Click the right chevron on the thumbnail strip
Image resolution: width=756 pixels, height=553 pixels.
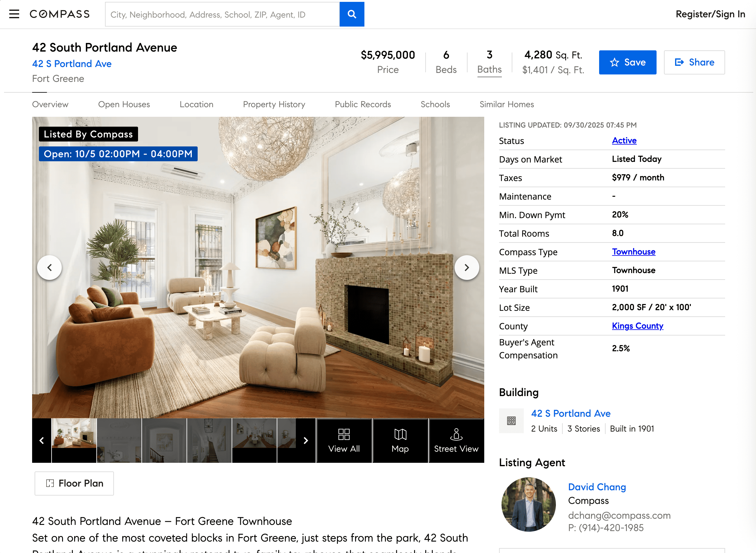click(x=305, y=441)
